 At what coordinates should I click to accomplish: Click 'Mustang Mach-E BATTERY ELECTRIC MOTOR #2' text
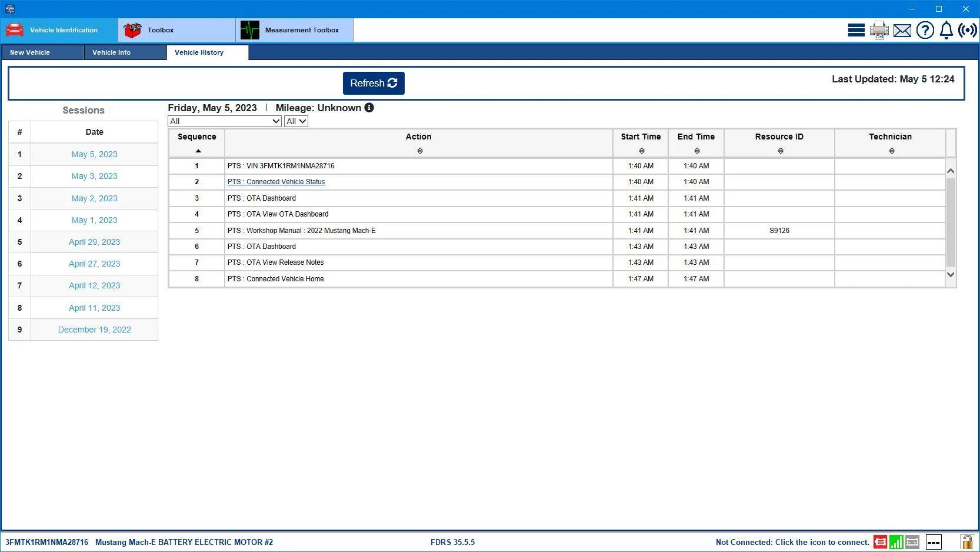click(184, 543)
